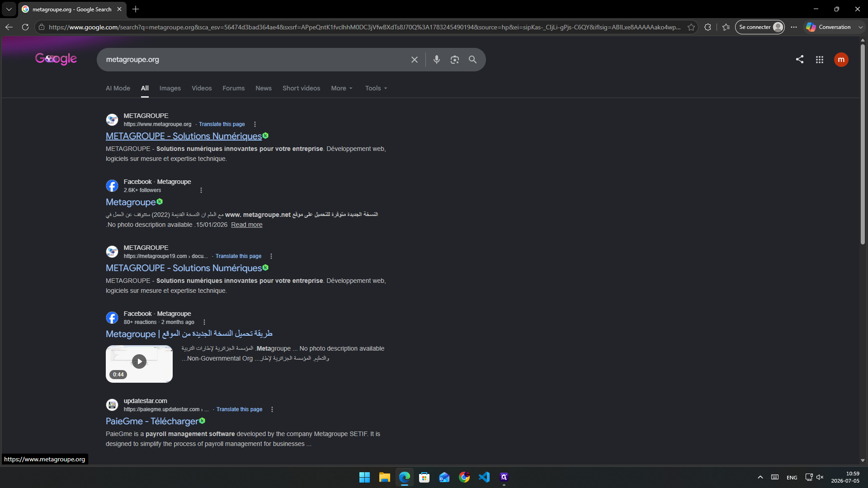Open the Tools dropdown
The image size is (868, 488).
coord(376,88)
